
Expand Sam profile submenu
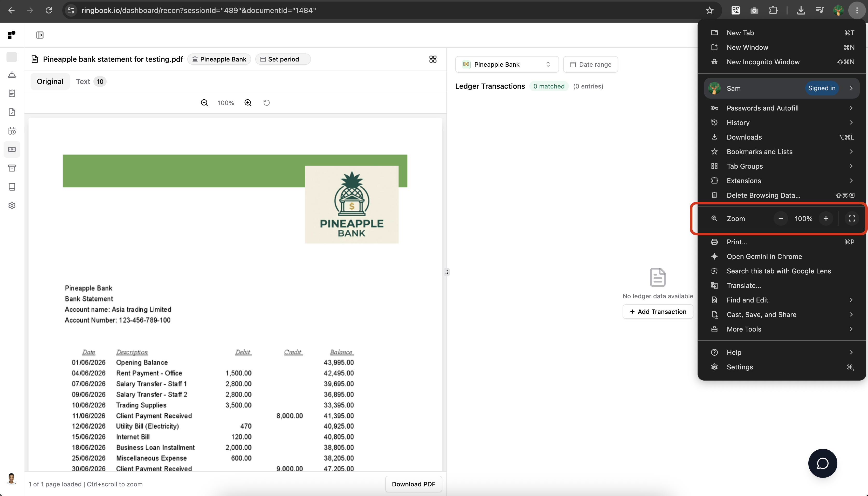[x=781, y=88]
